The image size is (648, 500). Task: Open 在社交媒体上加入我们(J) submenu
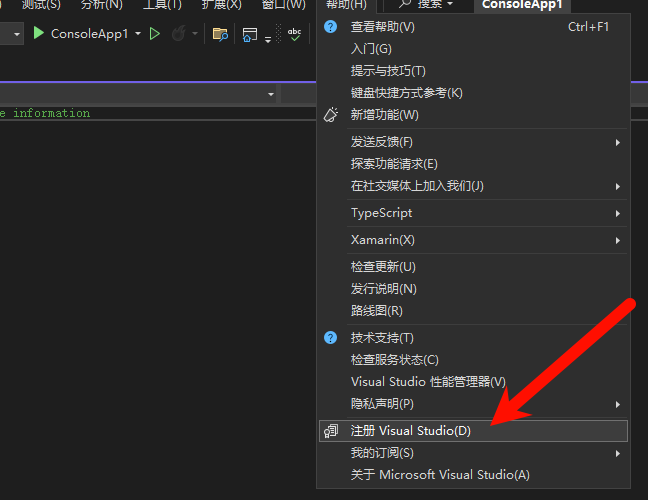pyautogui.click(x=473, y=186)
